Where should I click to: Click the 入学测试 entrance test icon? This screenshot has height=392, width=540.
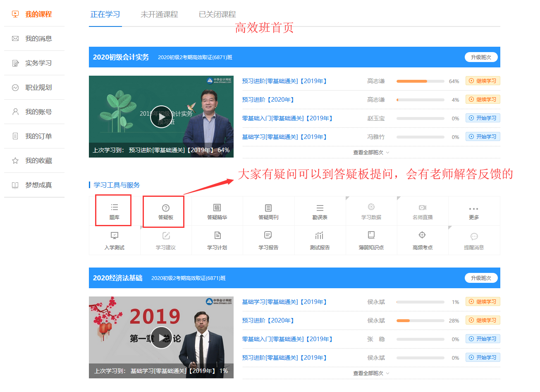(114, 241)
